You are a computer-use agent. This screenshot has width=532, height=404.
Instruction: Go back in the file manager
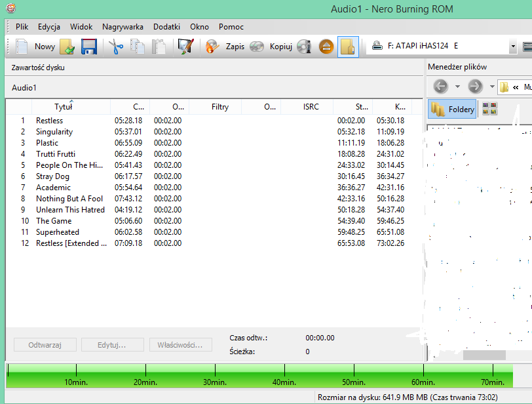pos(441,87)
